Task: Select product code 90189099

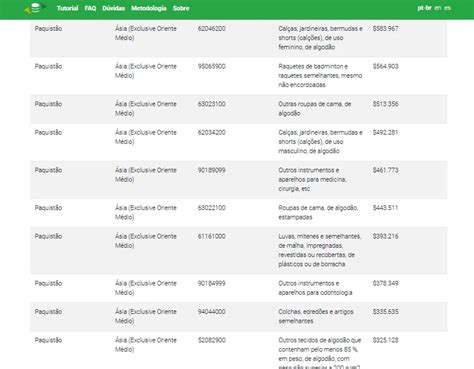Action: [x=212, y=170]
